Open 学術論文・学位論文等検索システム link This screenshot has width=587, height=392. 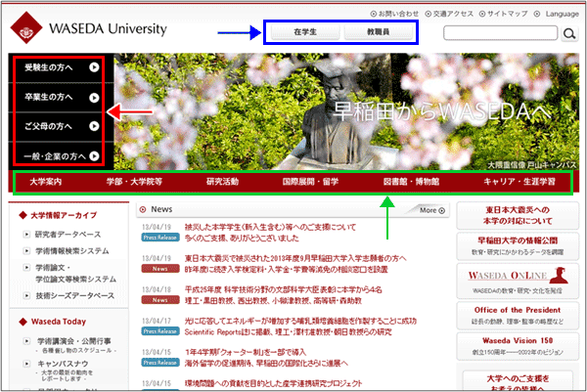[75, 274]
